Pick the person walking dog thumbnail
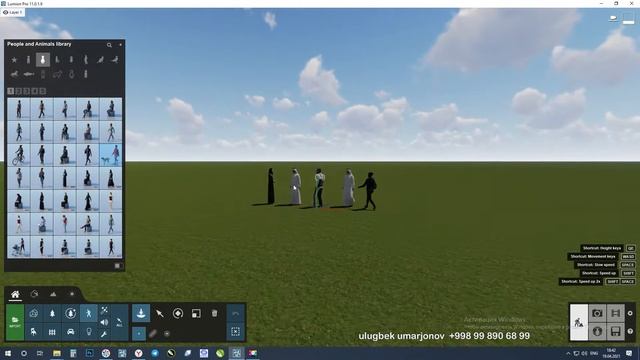640x360 pixels. click(x=111, y=155)
